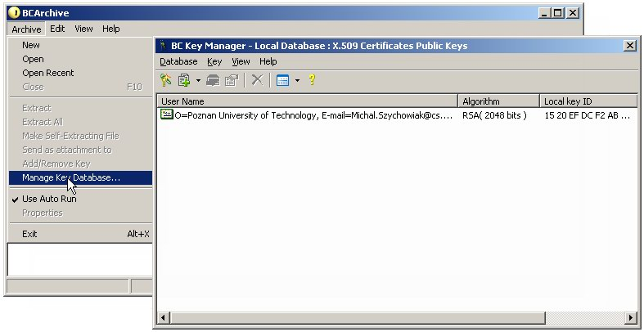Select the Poznan University of Technology key row
Screen dimensions: 644x332
point(397,115)
